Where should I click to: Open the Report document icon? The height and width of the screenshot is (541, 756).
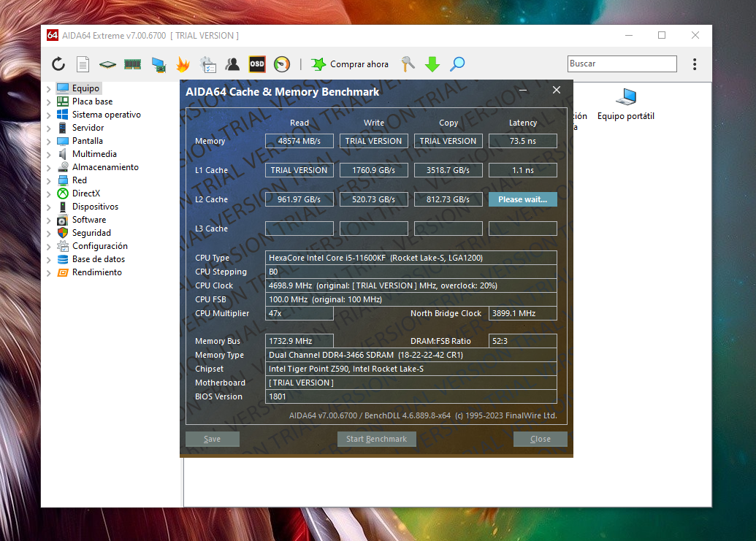[83, 64]
